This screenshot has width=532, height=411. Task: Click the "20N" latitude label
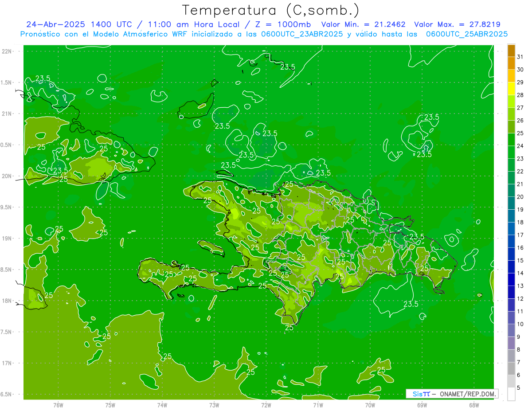[x=7, y=176]
